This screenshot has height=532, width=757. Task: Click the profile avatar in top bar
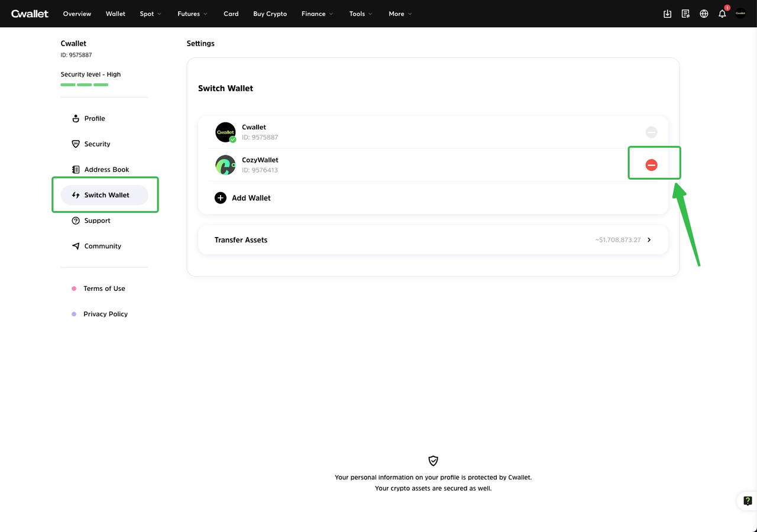(740, 14)
